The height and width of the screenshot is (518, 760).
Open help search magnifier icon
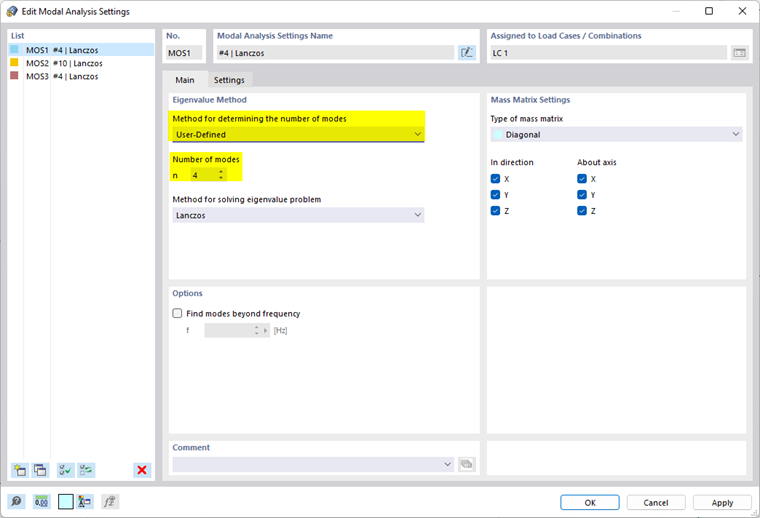click(x=16, y=502)
